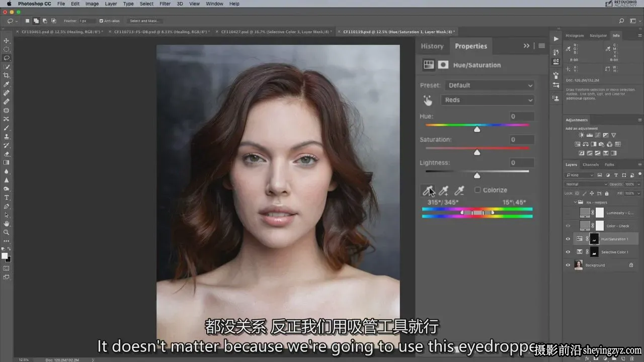Select the Eraser tool

pyautogui.click(x=7, y=154)
